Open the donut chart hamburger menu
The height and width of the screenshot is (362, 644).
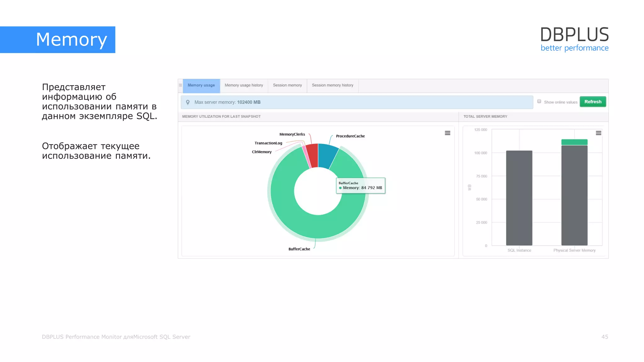coord(447,133)
